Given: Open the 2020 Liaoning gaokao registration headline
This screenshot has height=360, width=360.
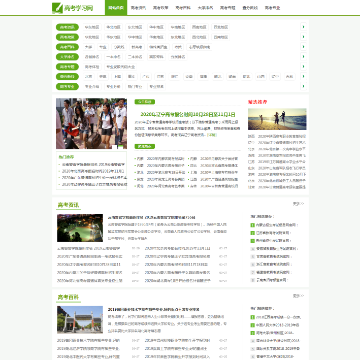Looking at the screenshot, I should coord(188,114).
